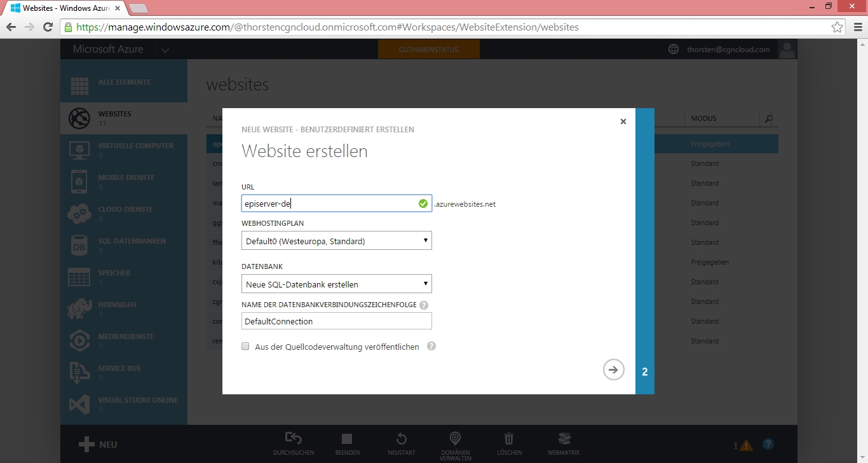
Task: Open the Datenbank dropdown
Action: click(336, 284)
